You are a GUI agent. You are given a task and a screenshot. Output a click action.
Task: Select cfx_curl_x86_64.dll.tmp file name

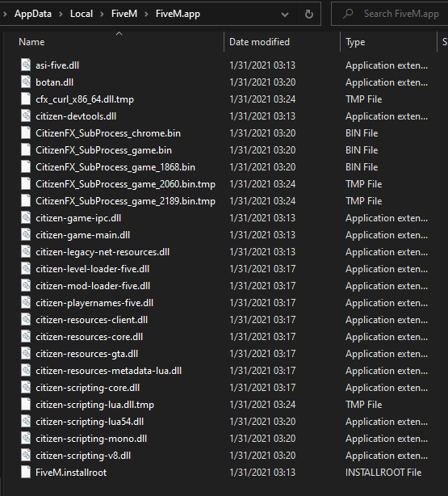(85, 99)
